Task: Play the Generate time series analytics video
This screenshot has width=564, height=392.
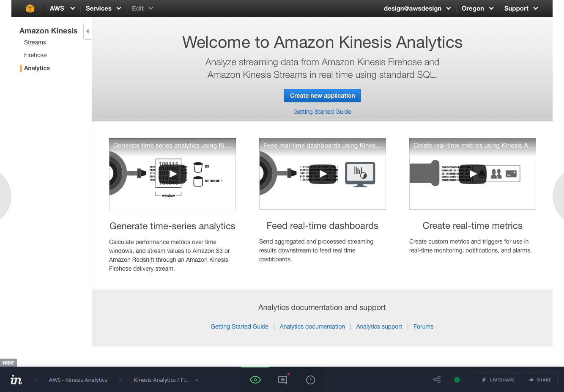Action: click(172, 174)
